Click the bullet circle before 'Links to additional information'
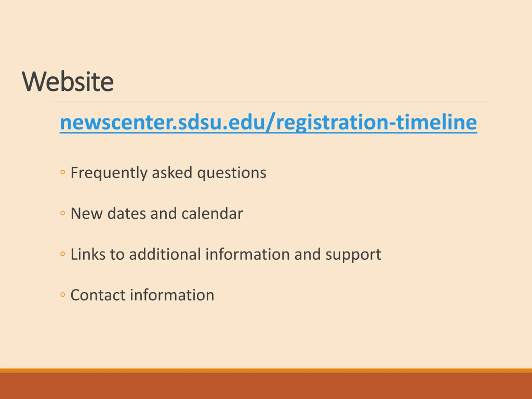The width and height of the screenshot is (532, 399). pos(63,254)
